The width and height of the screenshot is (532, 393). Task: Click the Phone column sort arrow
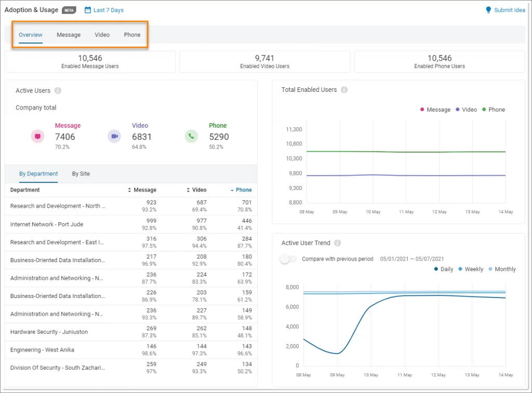tap(232, 190)
